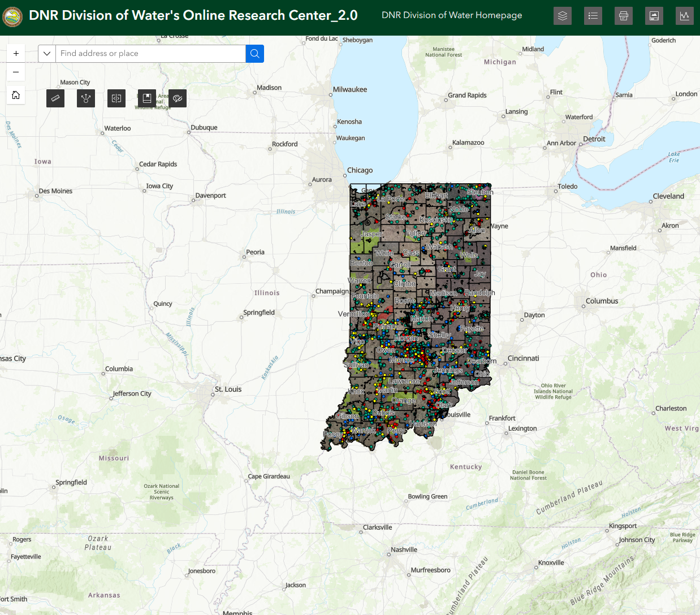
Task: Open the Draw tool with the palette icon
Action: pos(178,98)
